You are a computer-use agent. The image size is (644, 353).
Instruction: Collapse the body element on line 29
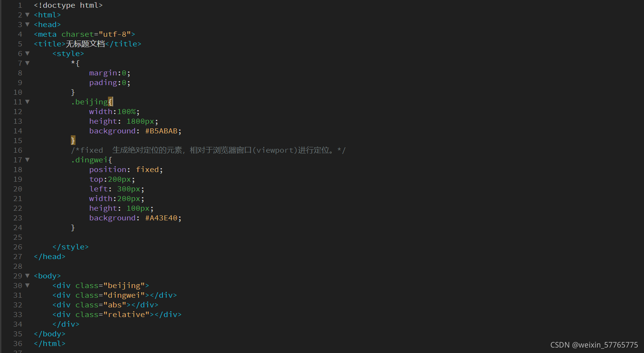tap(27, 276)
